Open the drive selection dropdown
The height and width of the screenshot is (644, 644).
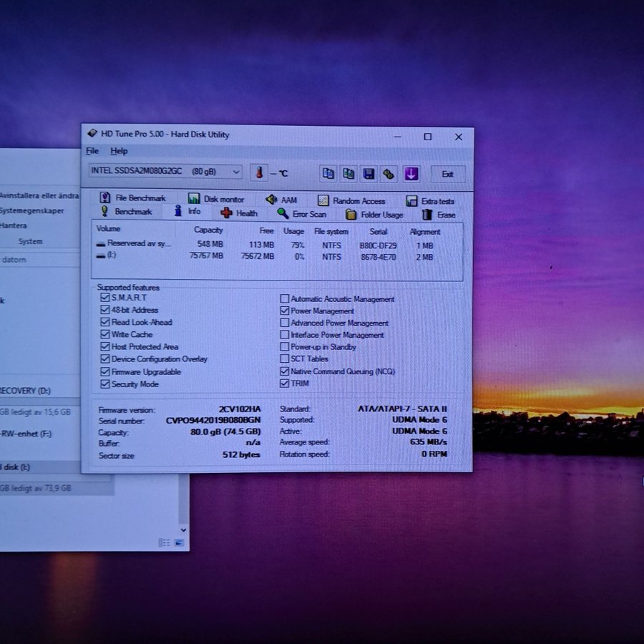point(165,171)
